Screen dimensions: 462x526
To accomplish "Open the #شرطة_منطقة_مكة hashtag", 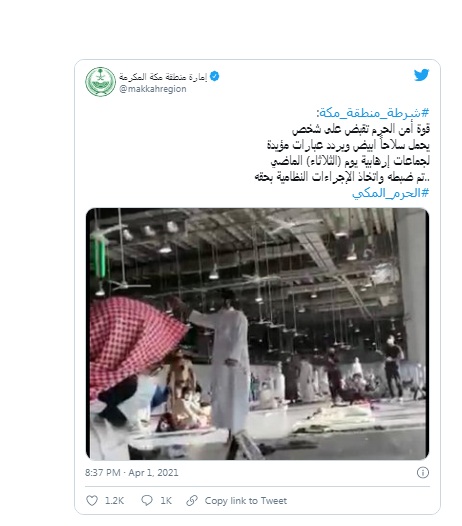I will click(x=373, y=113).
